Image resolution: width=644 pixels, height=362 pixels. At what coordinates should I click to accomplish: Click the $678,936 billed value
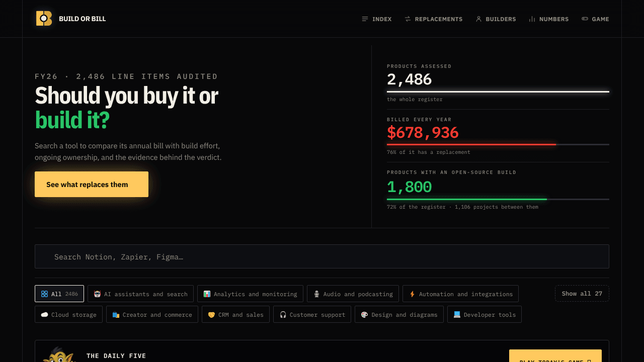[423, 132]
